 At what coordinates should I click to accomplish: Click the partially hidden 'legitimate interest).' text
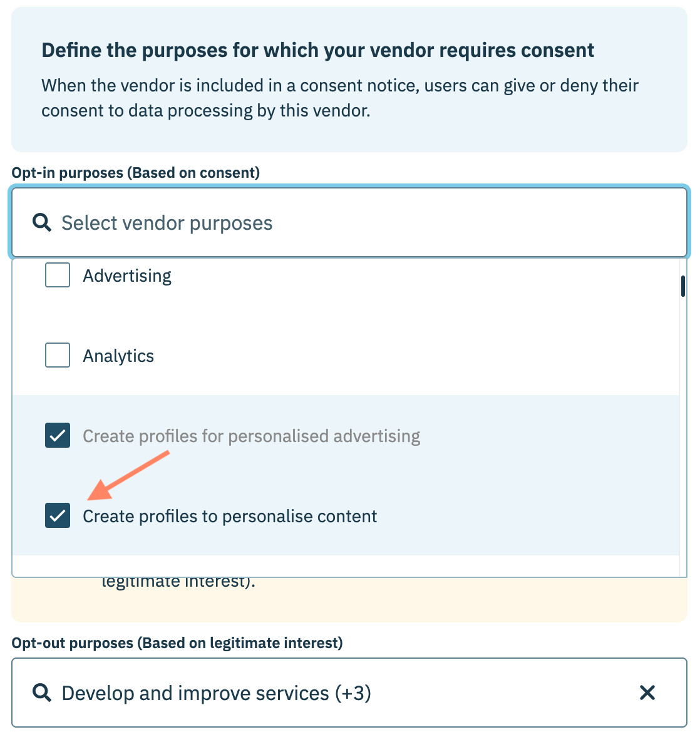[x=178, y=582]
